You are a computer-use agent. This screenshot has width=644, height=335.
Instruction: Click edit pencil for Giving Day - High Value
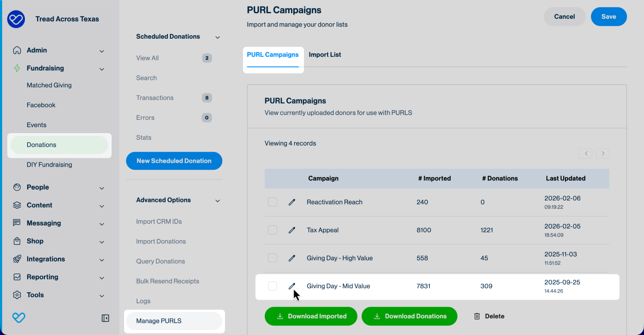pos(292,258)
